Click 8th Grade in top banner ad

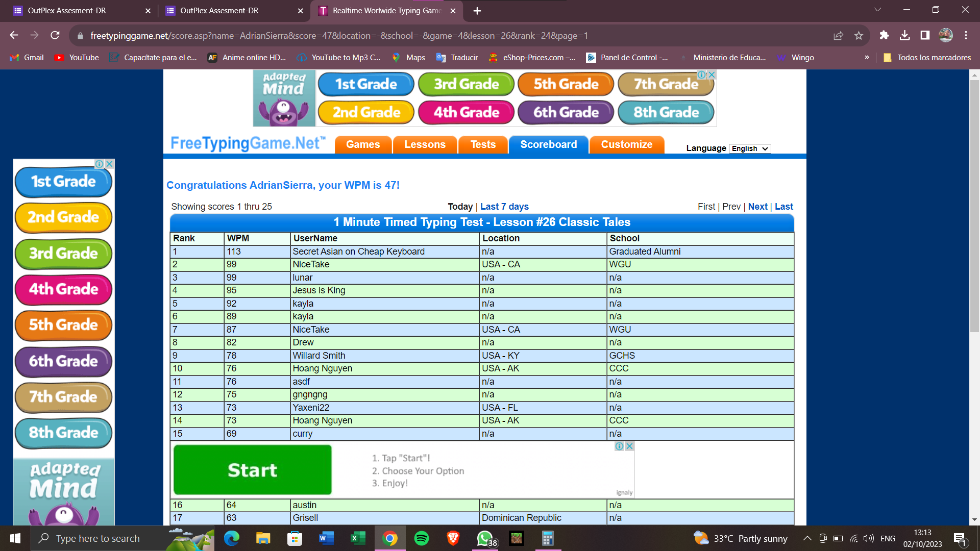666,112
